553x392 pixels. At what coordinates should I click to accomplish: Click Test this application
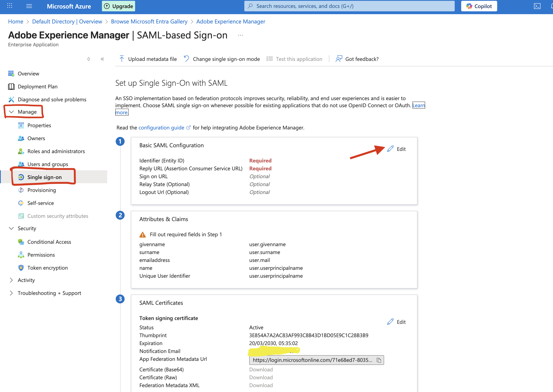coord(294,59)
